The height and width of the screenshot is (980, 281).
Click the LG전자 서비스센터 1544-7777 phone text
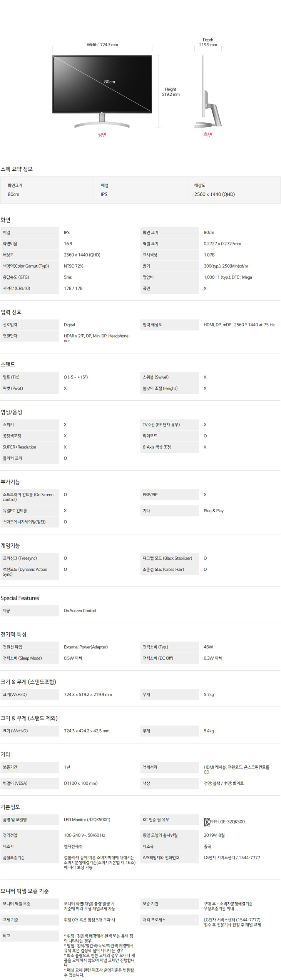232,857
